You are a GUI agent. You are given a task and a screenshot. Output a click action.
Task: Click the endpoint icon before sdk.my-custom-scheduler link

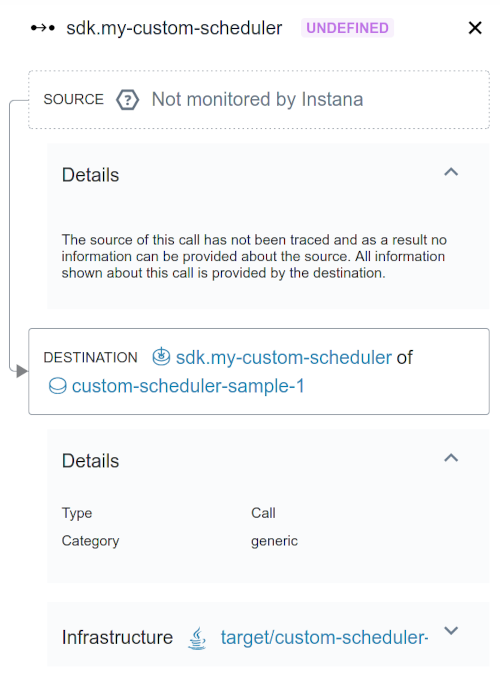coord(161,356)
